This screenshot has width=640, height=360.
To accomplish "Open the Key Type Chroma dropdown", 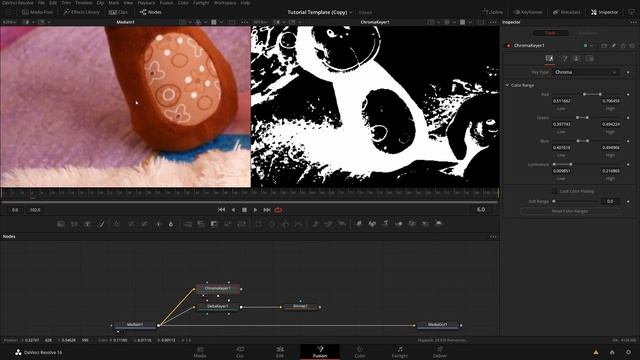I will coord(585,72).
